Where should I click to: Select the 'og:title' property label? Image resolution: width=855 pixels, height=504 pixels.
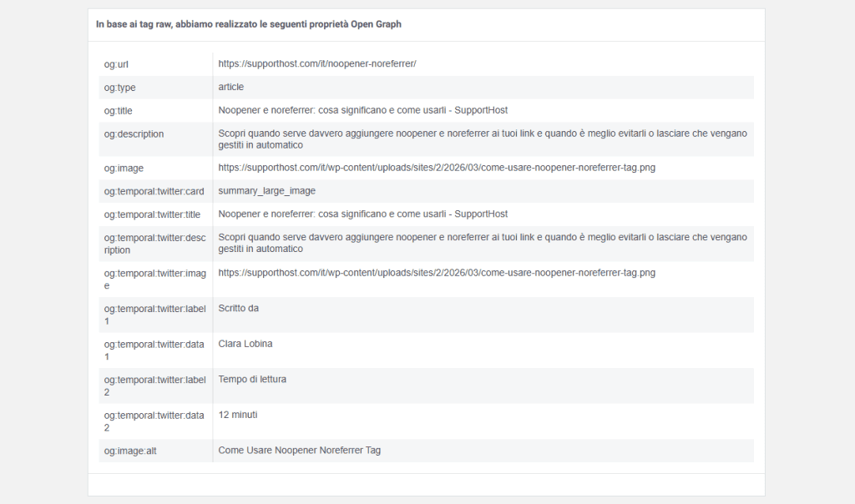(x=119, y=111)
